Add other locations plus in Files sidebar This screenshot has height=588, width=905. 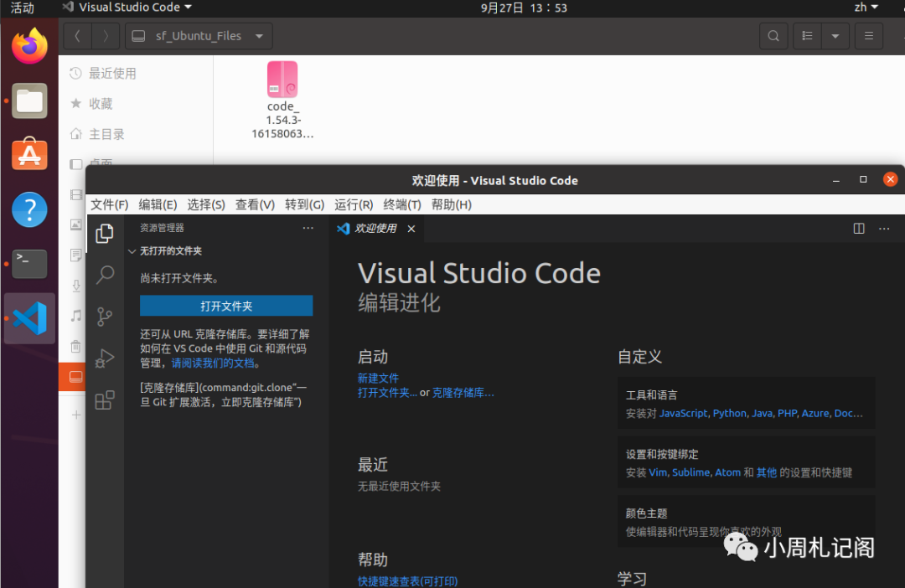(x=76, y=415)
